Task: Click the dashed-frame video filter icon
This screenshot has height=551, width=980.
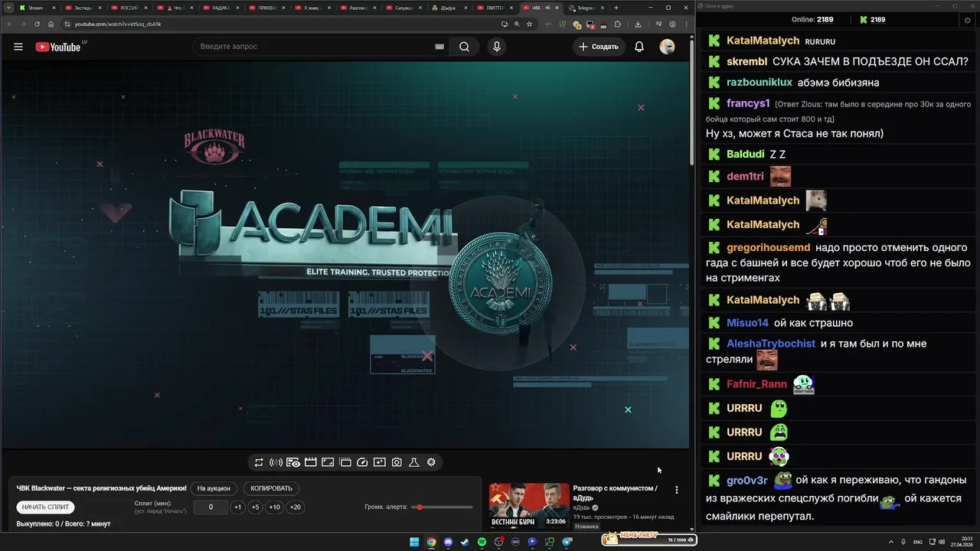Action: pos(345,462)
